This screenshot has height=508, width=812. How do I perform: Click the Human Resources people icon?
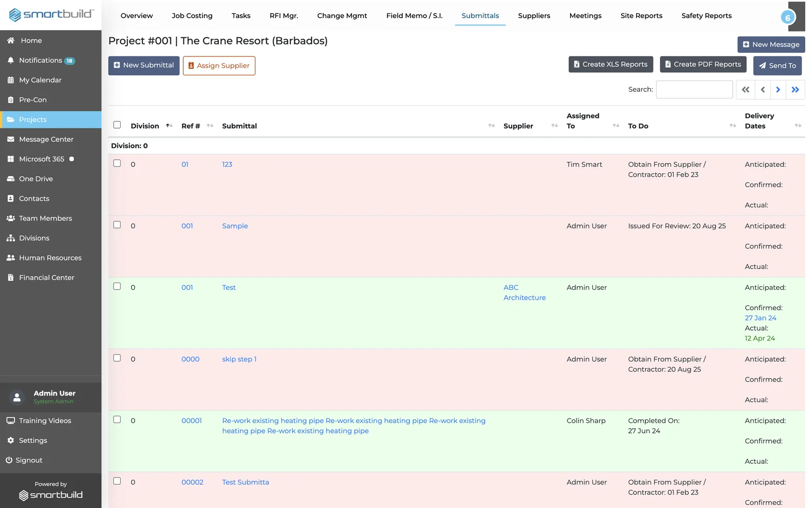tap(10, 258)
